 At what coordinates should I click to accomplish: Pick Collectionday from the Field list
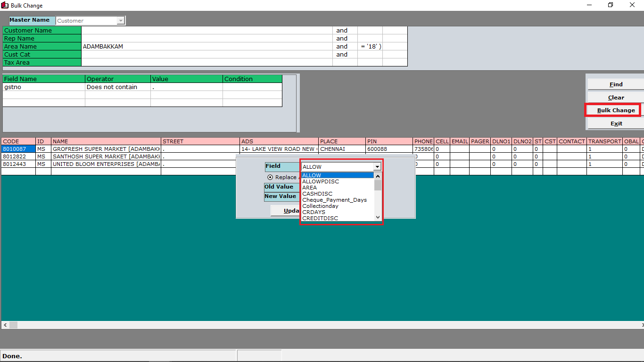[320, 206]
